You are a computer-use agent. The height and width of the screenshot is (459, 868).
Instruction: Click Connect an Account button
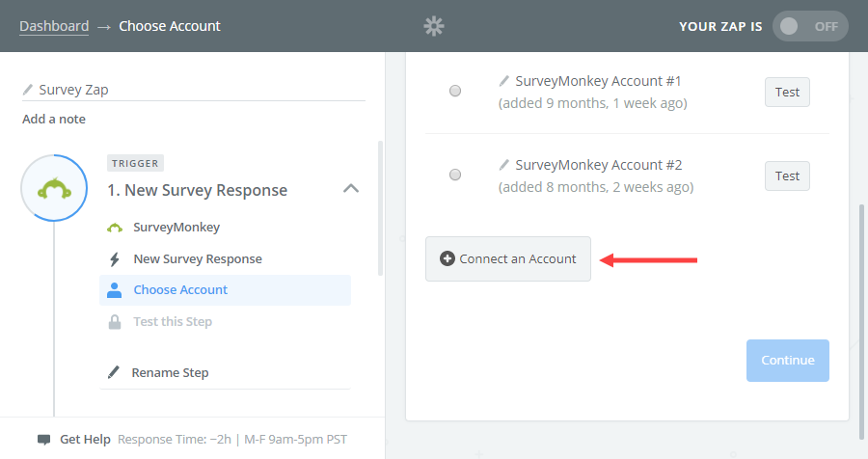[x=508, y=259]
